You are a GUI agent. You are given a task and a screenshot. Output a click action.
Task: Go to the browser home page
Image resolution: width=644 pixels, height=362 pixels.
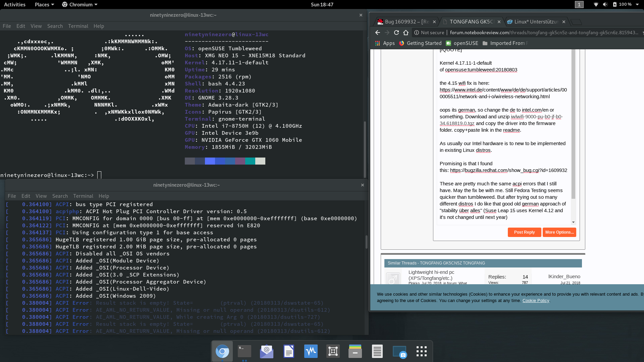click(x=406, y=33)
